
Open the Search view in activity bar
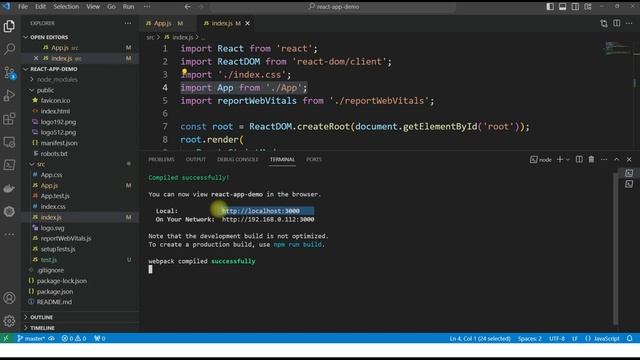coord(9,49)
